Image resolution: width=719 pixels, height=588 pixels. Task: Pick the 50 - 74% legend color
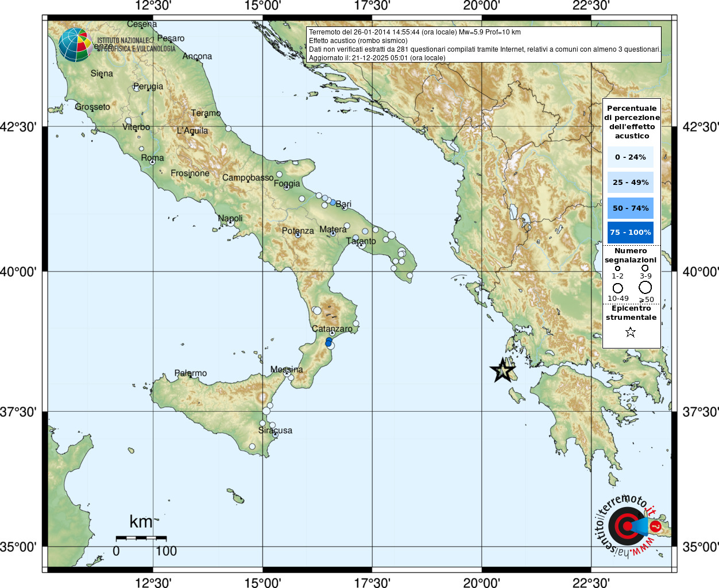pos(631,208)
